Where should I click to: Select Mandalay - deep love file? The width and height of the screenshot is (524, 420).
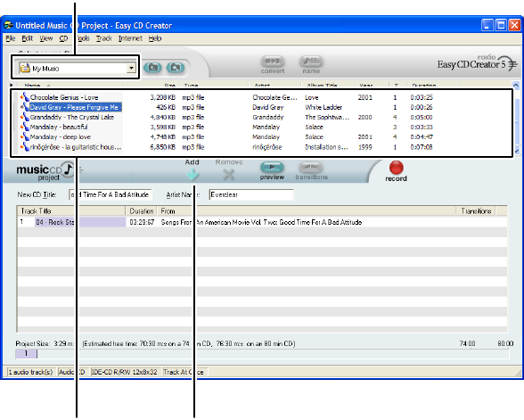[x=61, y=136]
